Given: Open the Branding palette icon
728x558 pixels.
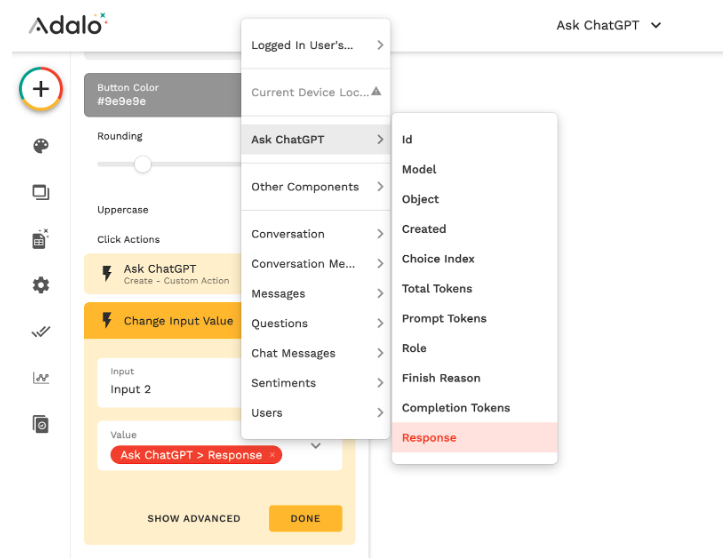Looking at the screenshot, I should (x=41, y=146).
